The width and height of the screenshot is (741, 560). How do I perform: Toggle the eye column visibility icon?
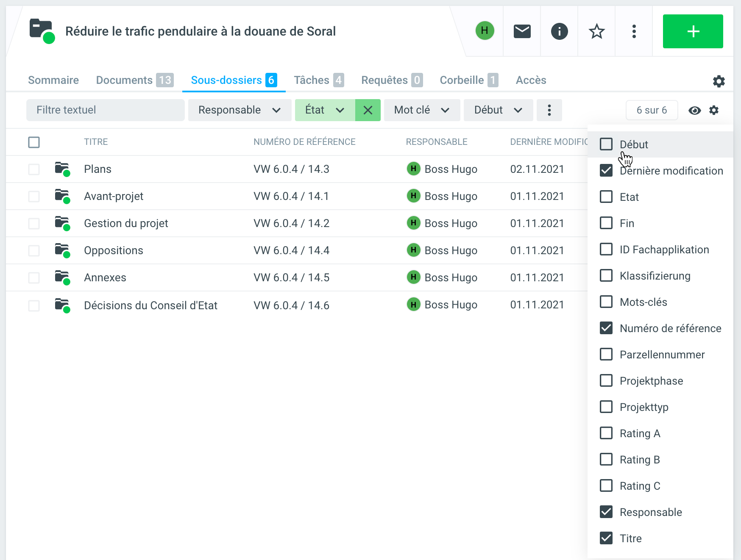click(x=694, y=111)
